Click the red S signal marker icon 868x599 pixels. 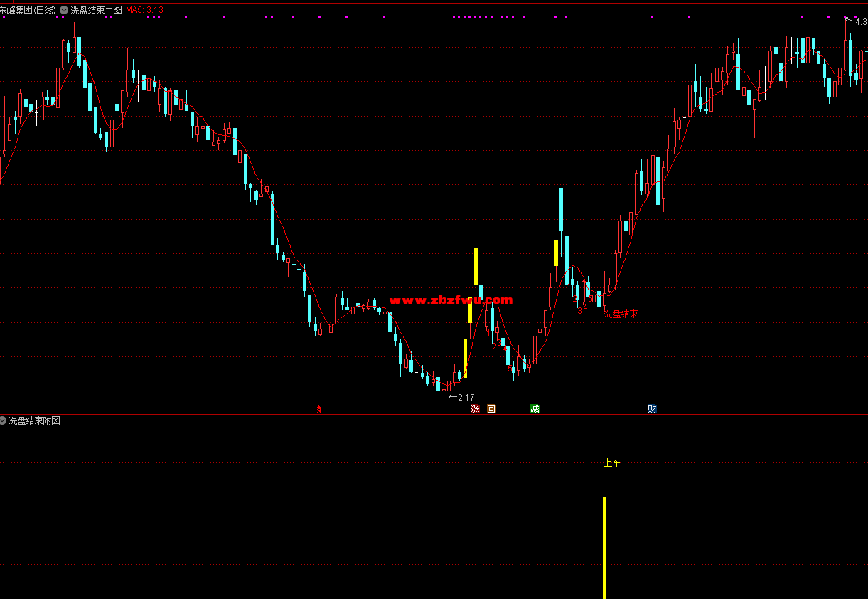tap(319, 410)
